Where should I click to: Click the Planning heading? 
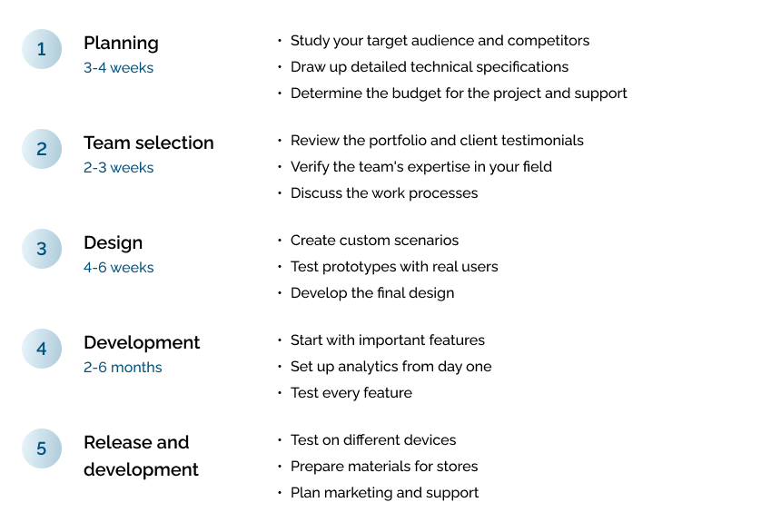pos(121,43)
